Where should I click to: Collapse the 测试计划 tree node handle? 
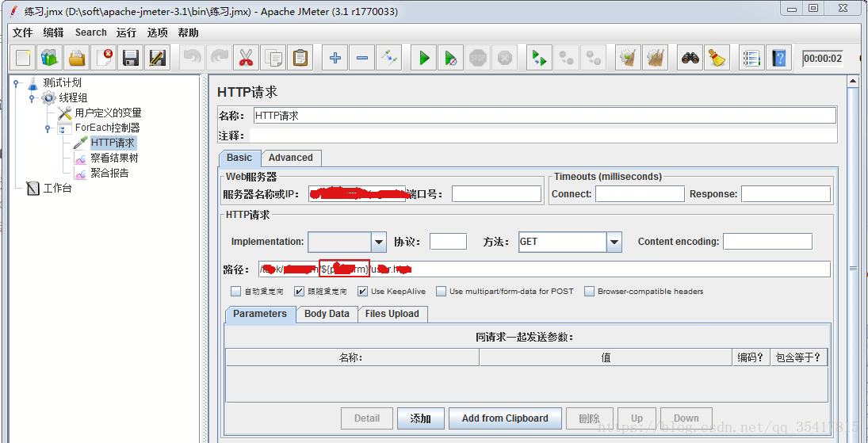(17, 83)
